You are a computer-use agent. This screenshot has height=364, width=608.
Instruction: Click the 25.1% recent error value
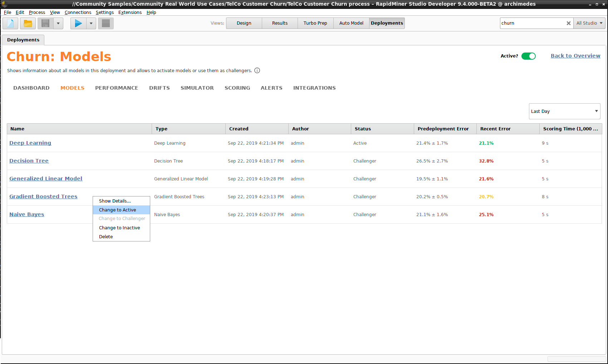pyautogui.click(x=486, y=215)
